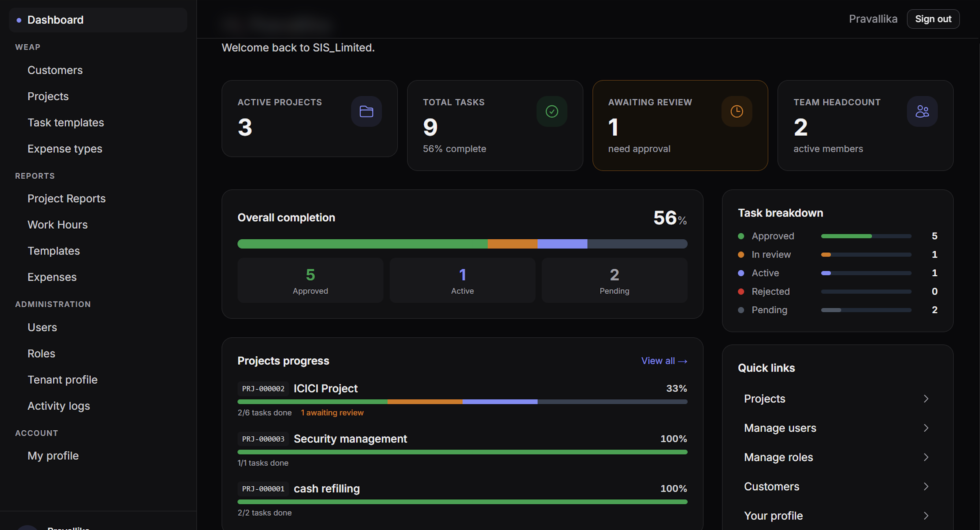The height and width of the screenshot is (530, 980).
Task: Click the '2/2 tasks done' text
Action: 264,513
